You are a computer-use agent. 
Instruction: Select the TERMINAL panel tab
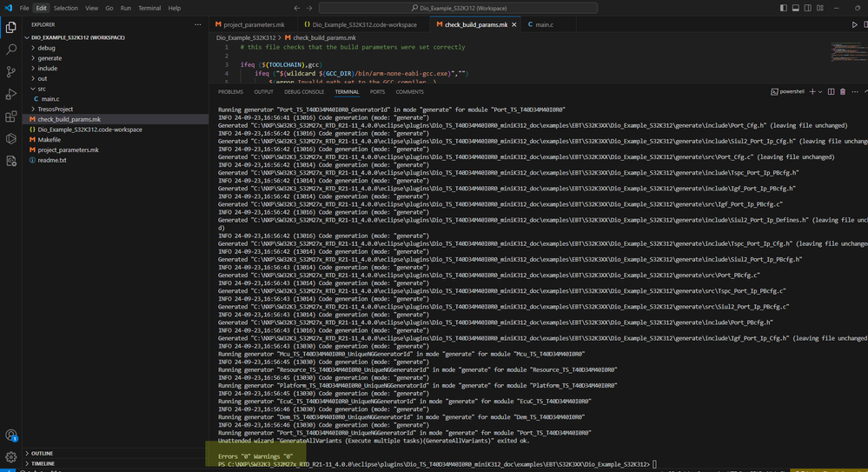click(x=347, y=92)
